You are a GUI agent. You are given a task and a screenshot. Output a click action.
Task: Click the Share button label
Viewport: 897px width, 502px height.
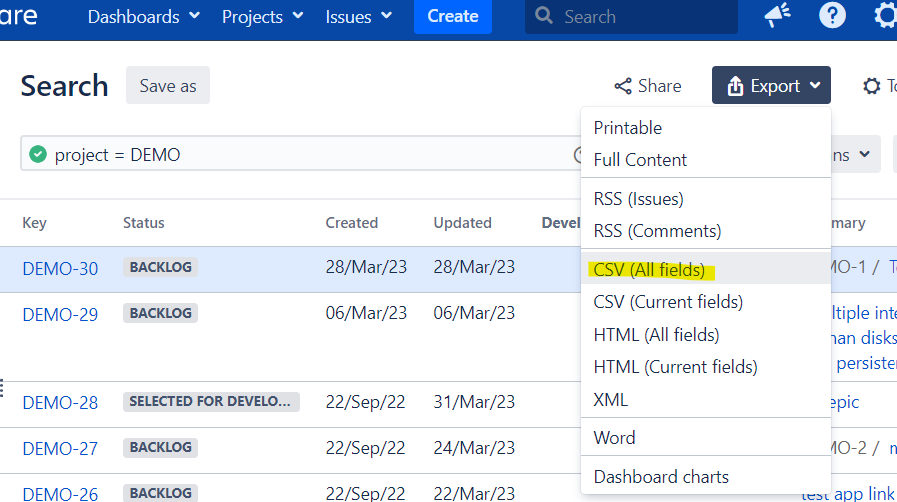click(x=660, y=86)
